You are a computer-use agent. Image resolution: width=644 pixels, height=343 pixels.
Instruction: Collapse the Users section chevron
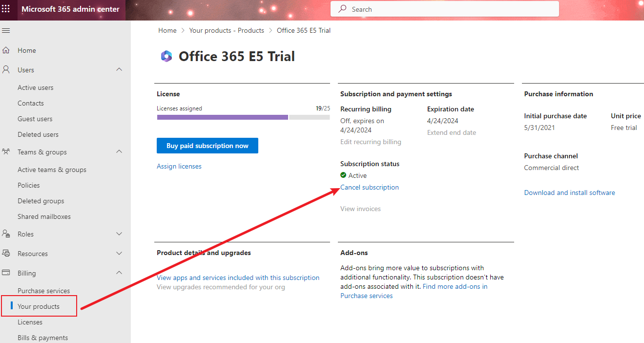pos(119,70)
